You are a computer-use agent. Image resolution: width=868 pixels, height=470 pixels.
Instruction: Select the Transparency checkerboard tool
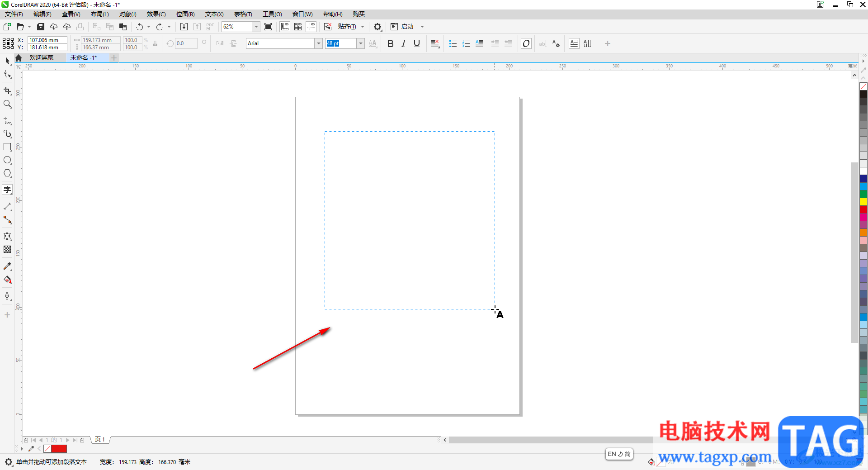pos(7,249)
